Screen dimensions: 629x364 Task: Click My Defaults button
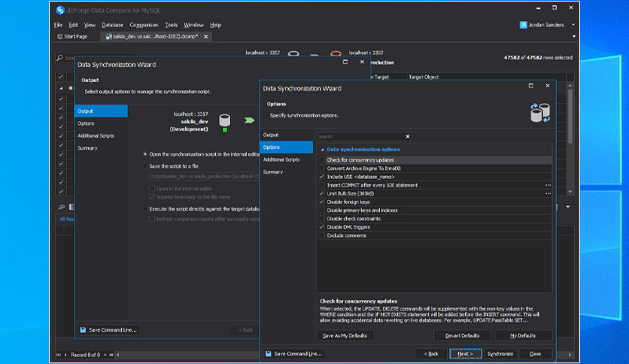click(x=523, y=335)
